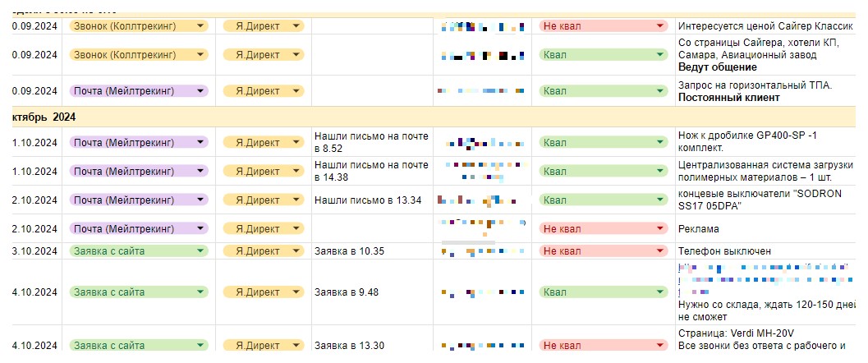Select the 'Нашли письмо на почте в 8.52' cell
This screenshot has height=363, width=868.
(x=371, y=142)
